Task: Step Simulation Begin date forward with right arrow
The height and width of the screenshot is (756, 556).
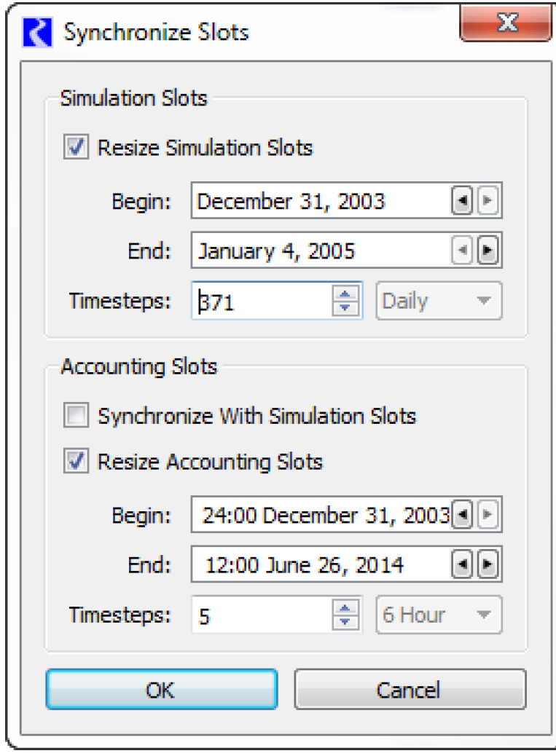Action: (x=488, y=202)
